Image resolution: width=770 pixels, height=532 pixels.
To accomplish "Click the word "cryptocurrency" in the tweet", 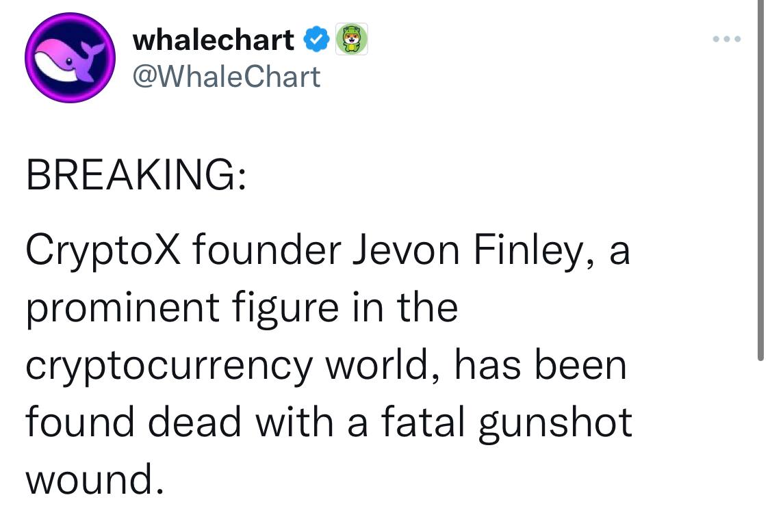I will tap(168, 366).
